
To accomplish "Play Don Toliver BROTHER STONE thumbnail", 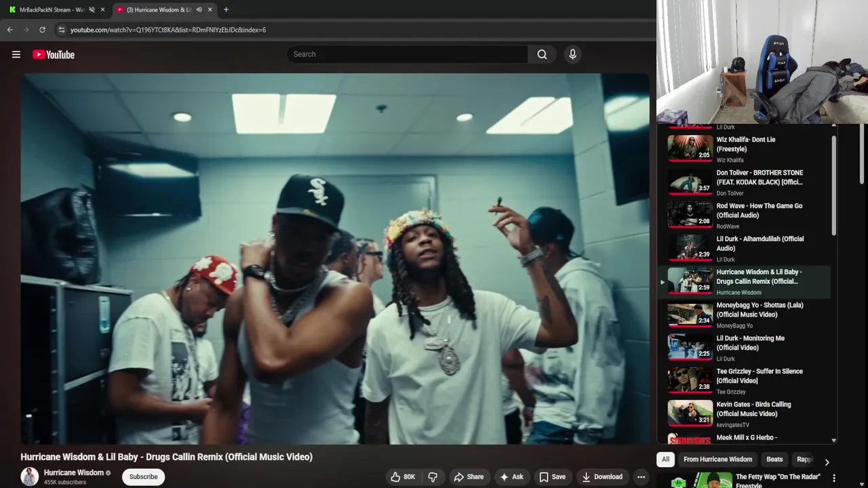I will click(690, 181).
